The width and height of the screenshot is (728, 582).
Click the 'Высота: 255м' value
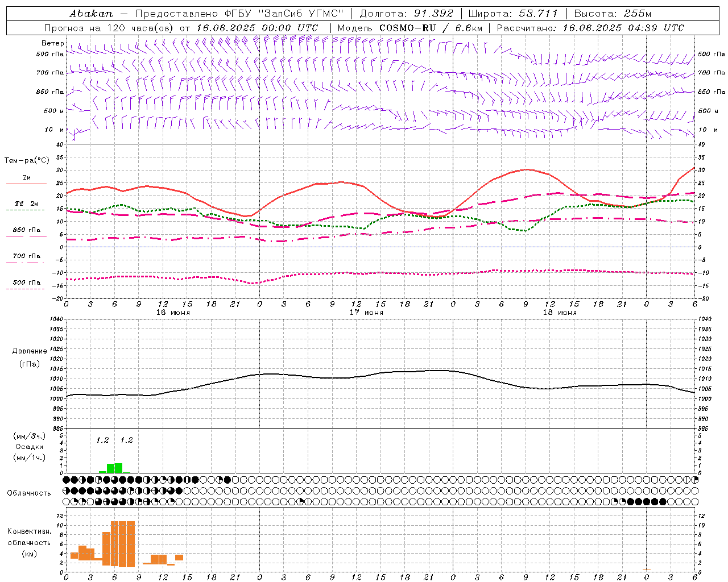(613, 14)
